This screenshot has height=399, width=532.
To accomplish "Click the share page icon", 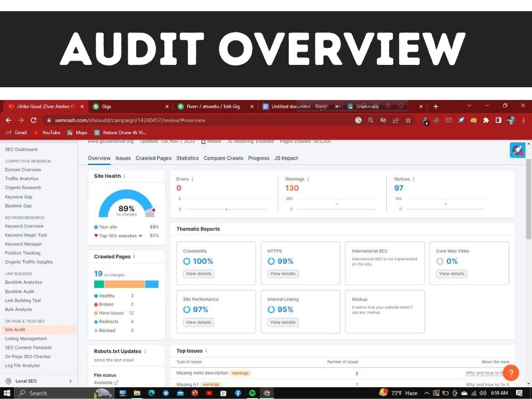I will pyautogui.click(x=396, y=120).
